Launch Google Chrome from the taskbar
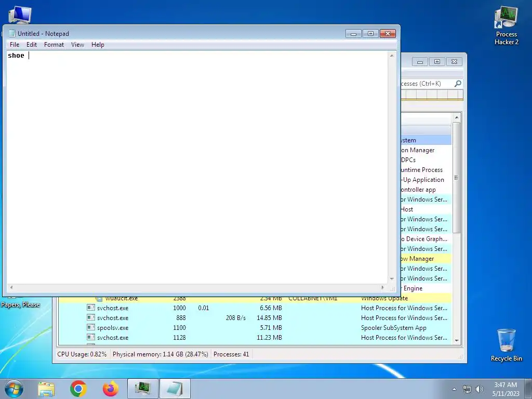 78,389
